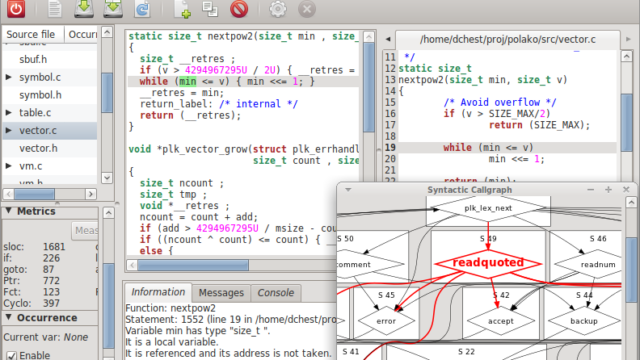Select the readquoted node in callgraph
The image size is (640, 360).
tap(488, 263)
